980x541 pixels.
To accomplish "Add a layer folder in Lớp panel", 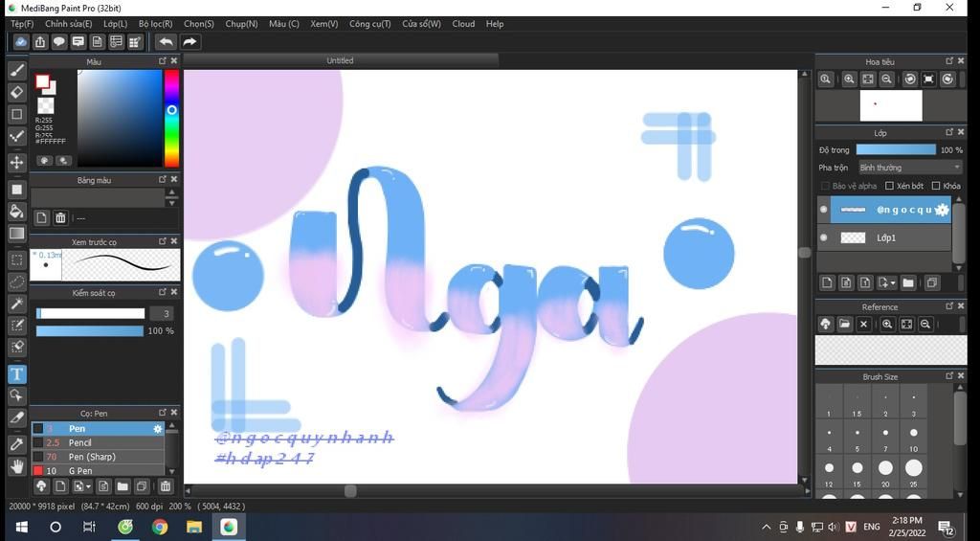I will (x=908, y=282).
